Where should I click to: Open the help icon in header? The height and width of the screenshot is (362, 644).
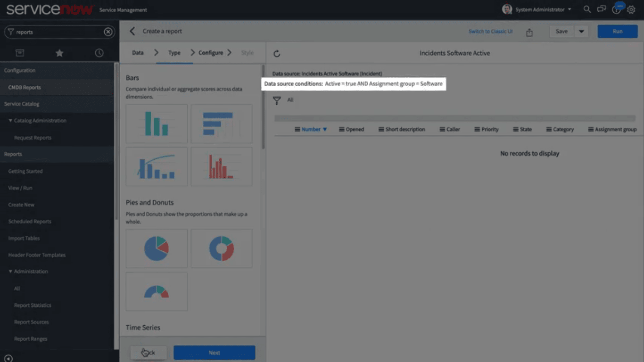coord(616,9)
